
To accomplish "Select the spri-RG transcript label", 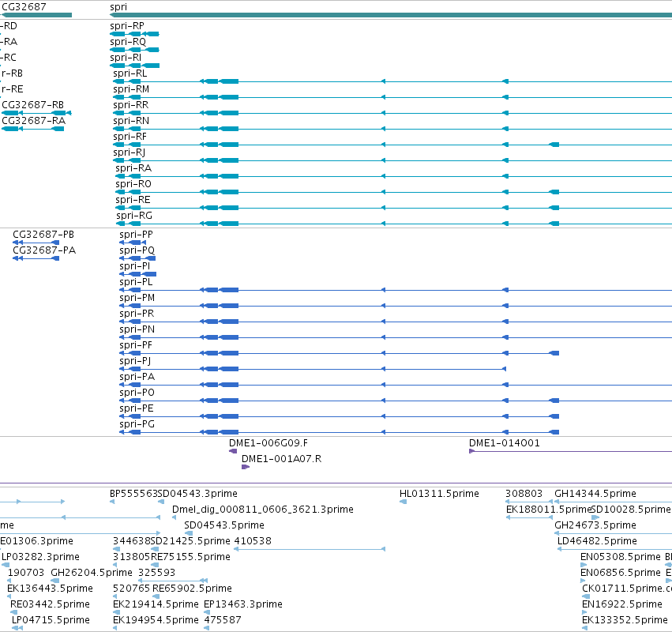I will (134, 216).
